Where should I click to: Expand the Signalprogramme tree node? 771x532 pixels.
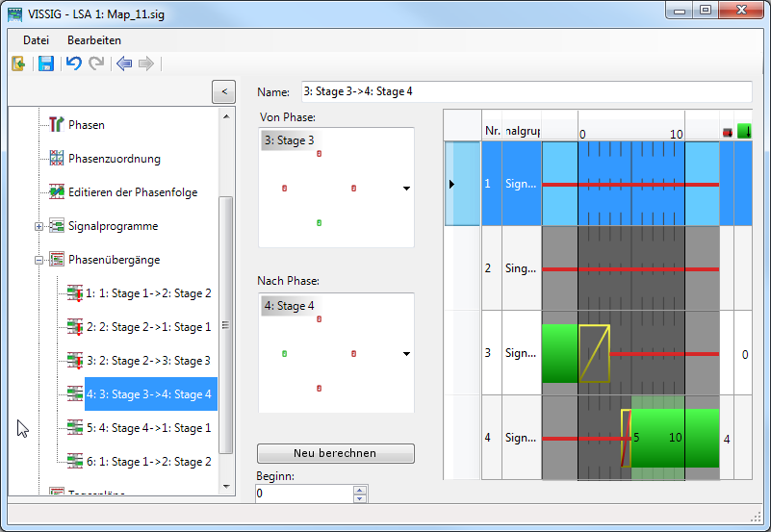click(x=39, y=226)
